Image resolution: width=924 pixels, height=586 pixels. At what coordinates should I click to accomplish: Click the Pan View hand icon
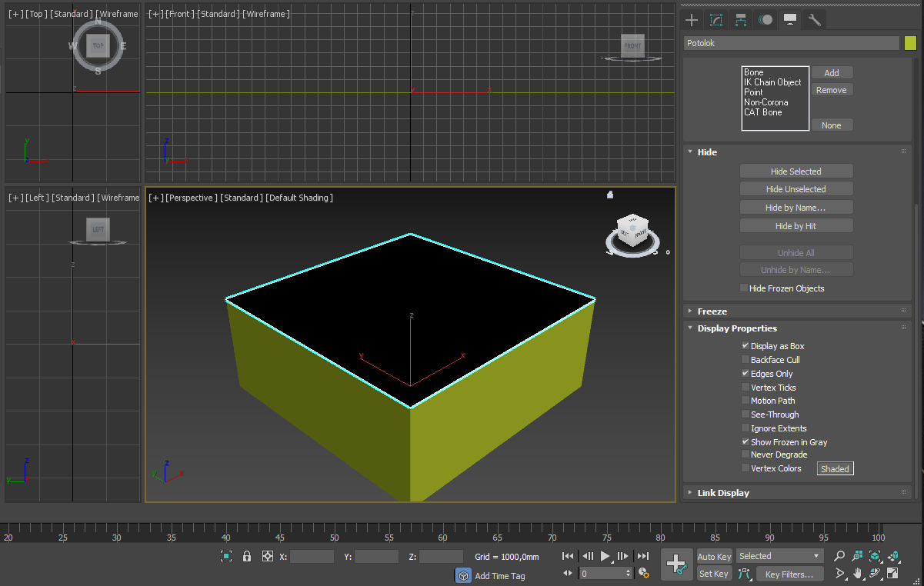(x=858, y=573)
